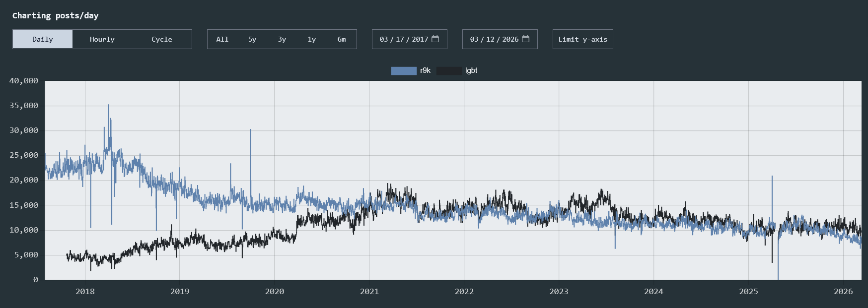Viewport: 868px width, 308px height.
Task: Click the 10,000 y-axis label
Action: point(24,230)
